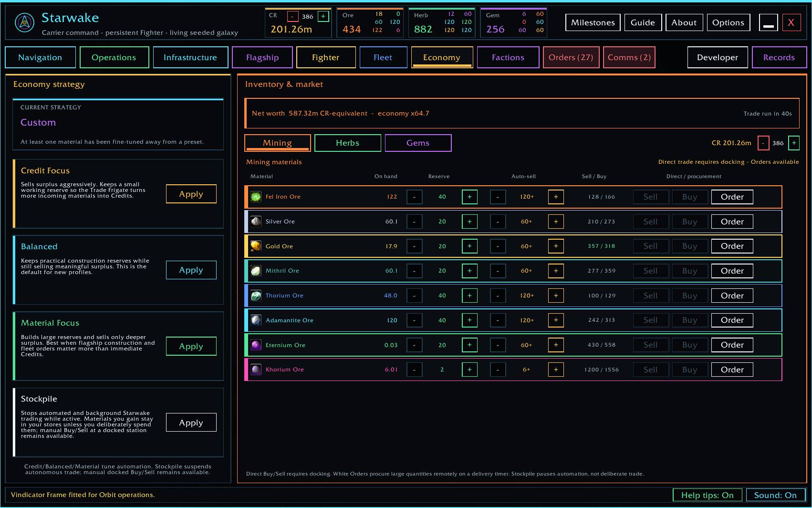The image size is (812, 508).
Task: Increase Khorium Ore reserve
Action: coord(469,370)
